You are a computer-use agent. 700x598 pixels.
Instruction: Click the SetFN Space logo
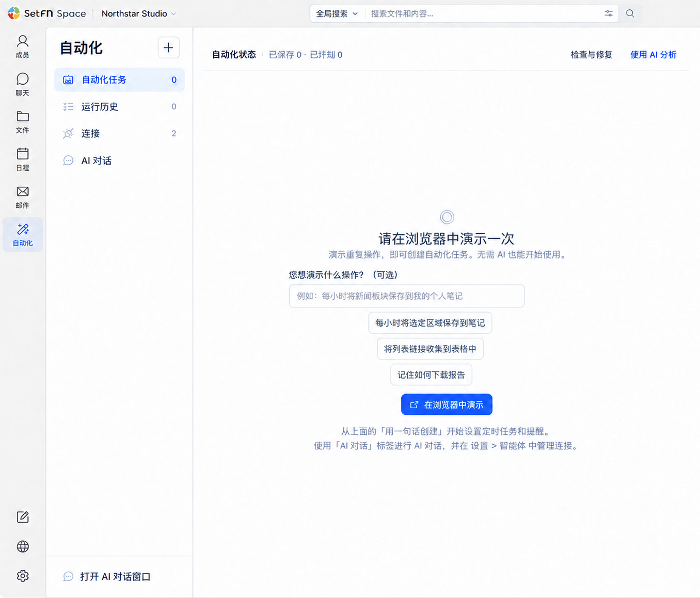(47, 13)
